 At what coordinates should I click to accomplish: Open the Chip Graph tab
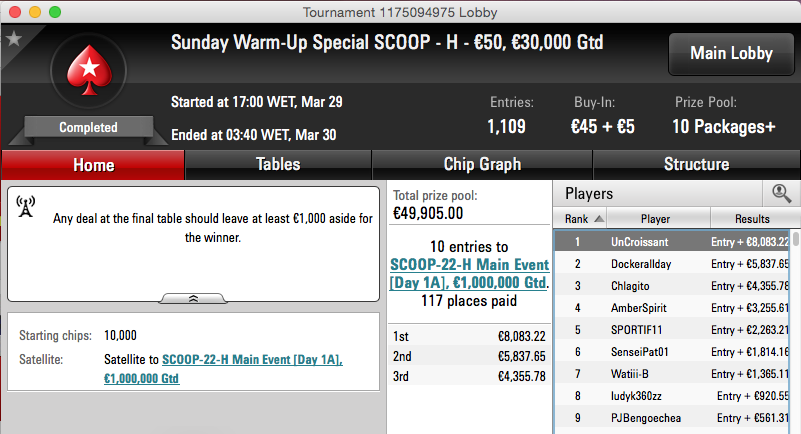coord(482,164)
